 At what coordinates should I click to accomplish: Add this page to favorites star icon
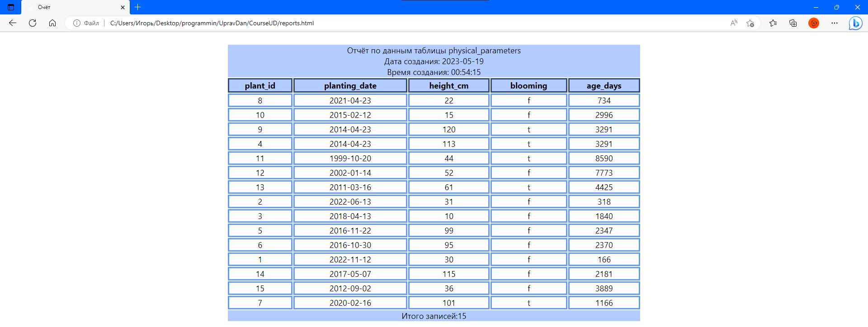tap(750, 23)
